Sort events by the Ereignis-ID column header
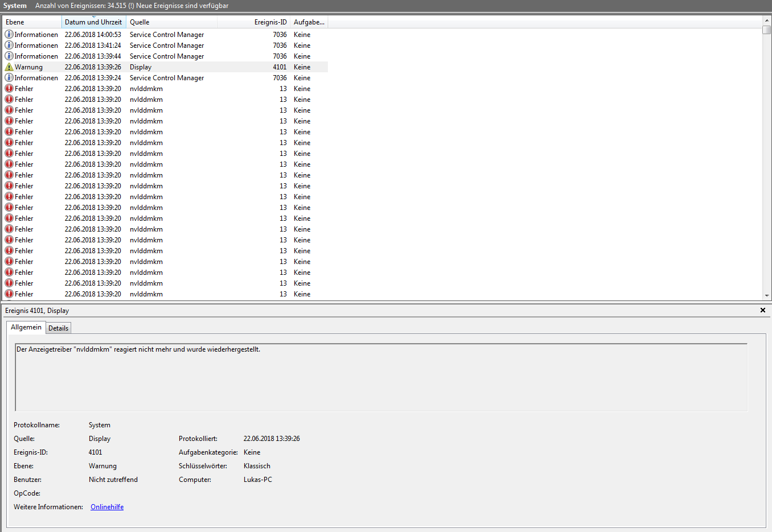Screen dimensions: 772x532 254,22
